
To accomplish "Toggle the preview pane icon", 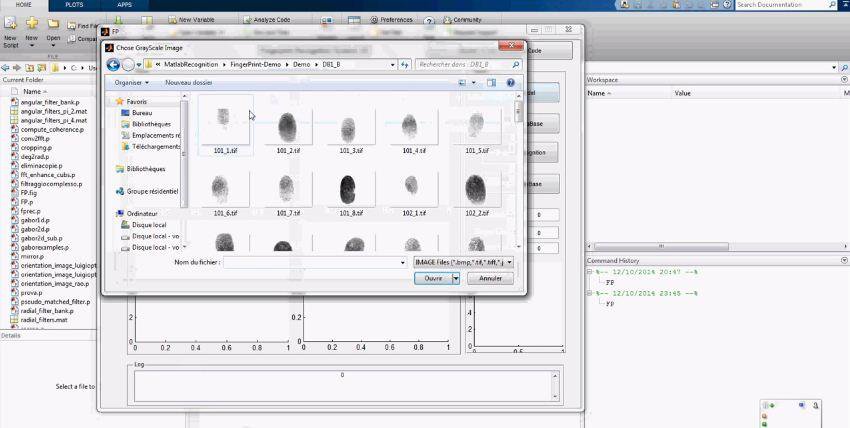I will pos(492,83).
